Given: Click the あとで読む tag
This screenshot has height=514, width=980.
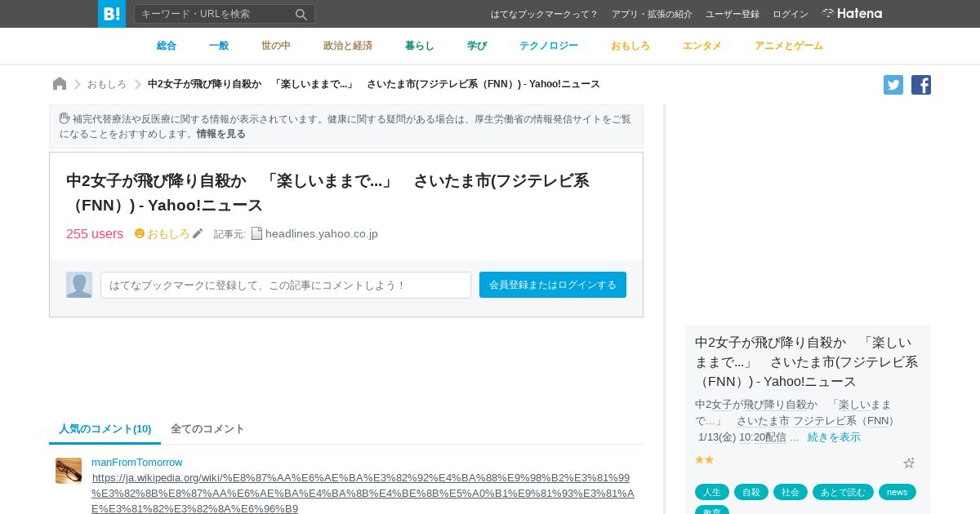Looking at the screenshot, I should [x=843, y=492].
